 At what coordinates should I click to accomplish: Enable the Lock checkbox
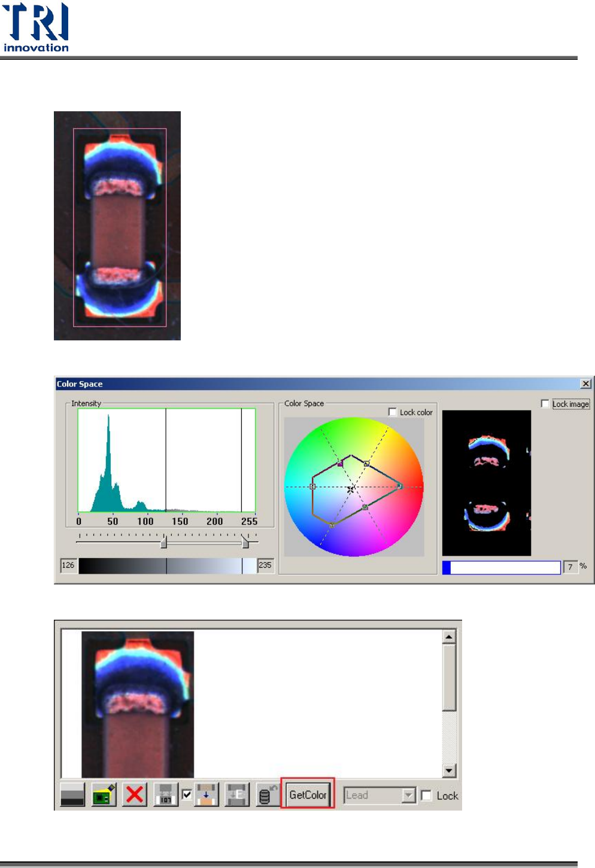tap(426, 795)
